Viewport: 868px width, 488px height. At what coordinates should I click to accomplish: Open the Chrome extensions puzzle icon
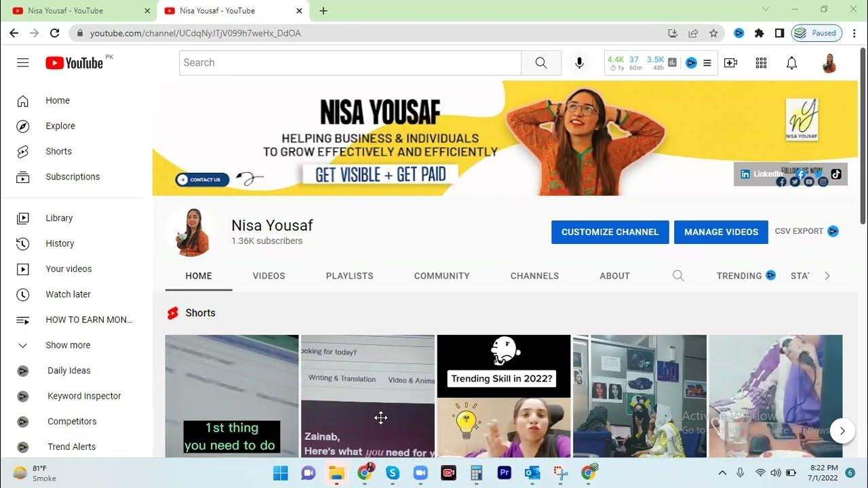(759, 33)
